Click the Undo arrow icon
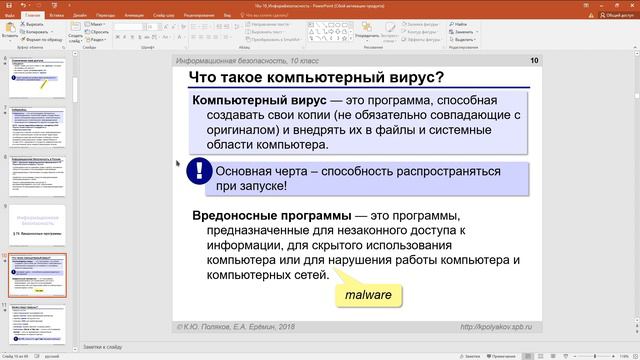This screenshot has height=360, width=640. click(x=23, y=5)
